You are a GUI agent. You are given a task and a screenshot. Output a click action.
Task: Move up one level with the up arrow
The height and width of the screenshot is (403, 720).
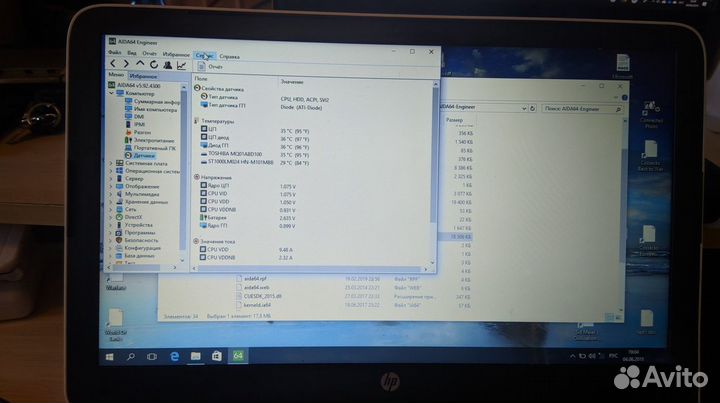(x=140, y=64)
